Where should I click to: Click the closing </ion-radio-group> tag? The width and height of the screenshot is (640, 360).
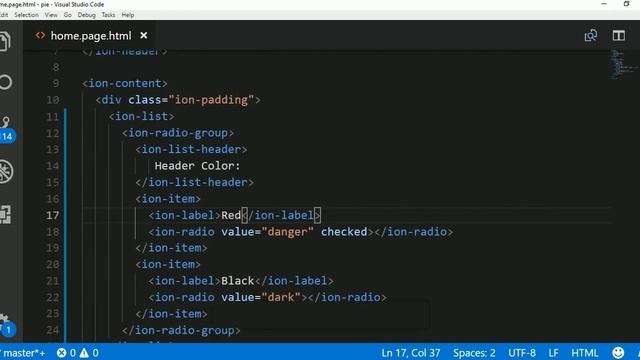tap(181, 330)
